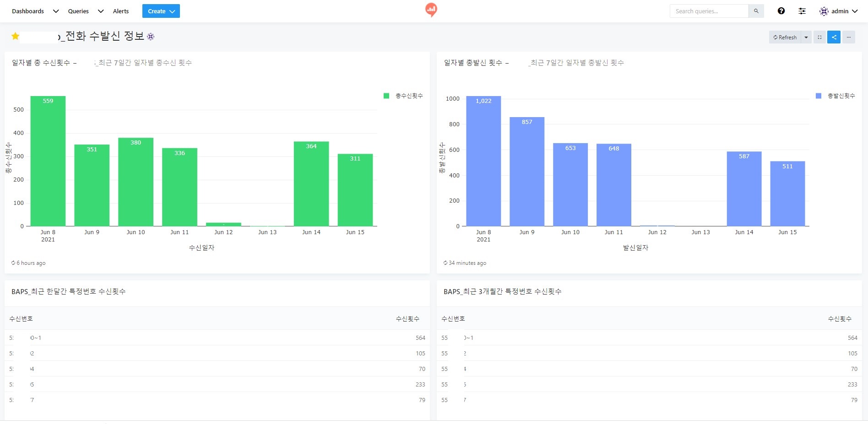Click the 1,022 bar for Jun 8
This screenshot has width=868, height=424.
[483, 161]
